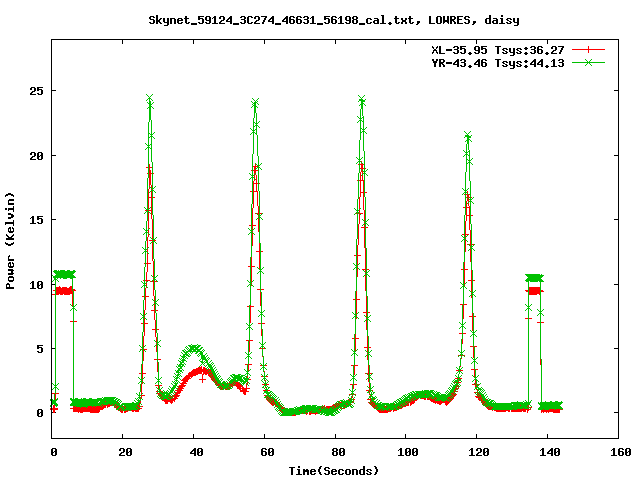This screenshot has height=480, width=640.
Task: Click the Time(Seconds) x-axis label
Action: click(x=333, y=471)
